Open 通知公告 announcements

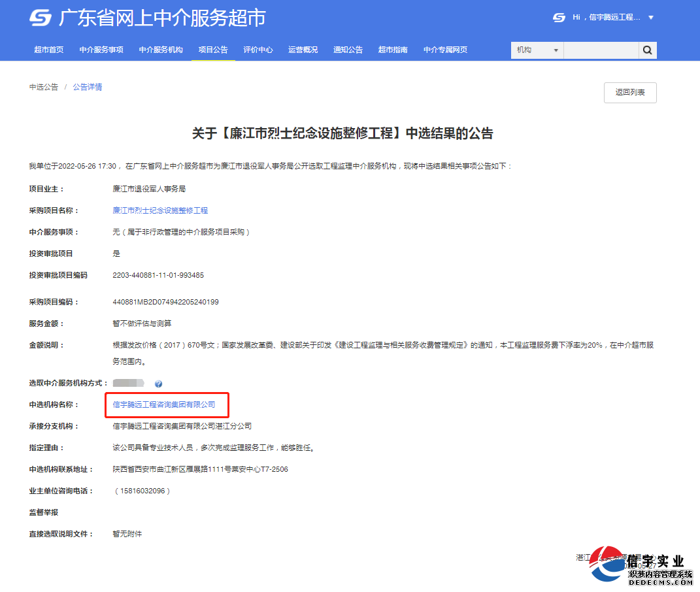(348, 49)
